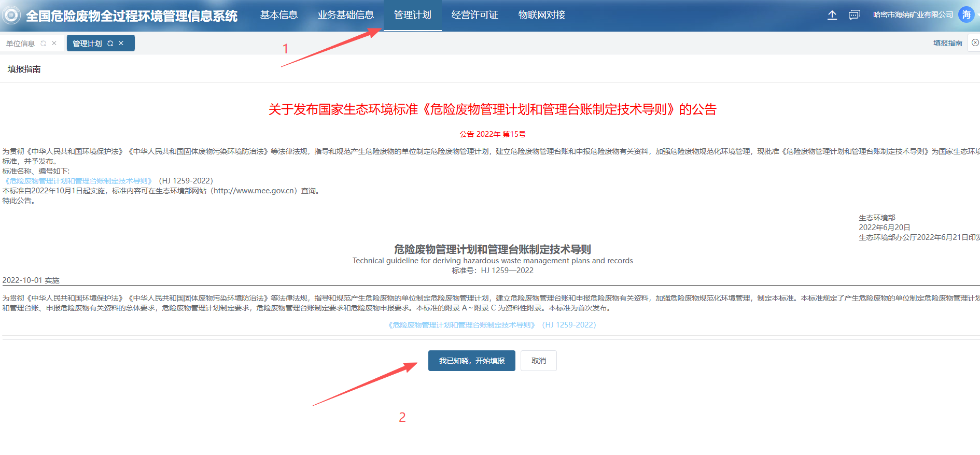
Task: Refresh the 单位信息 tab
Action: [x=44, y=44]
